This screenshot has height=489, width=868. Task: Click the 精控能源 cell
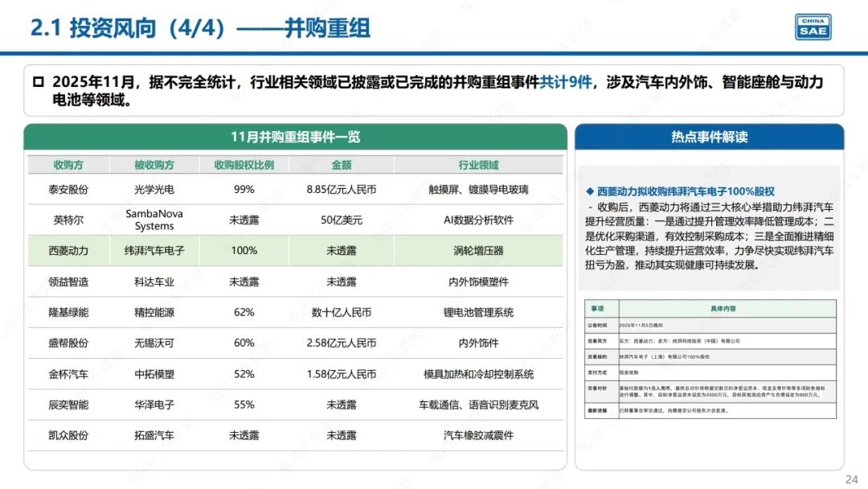click(154, 312)
